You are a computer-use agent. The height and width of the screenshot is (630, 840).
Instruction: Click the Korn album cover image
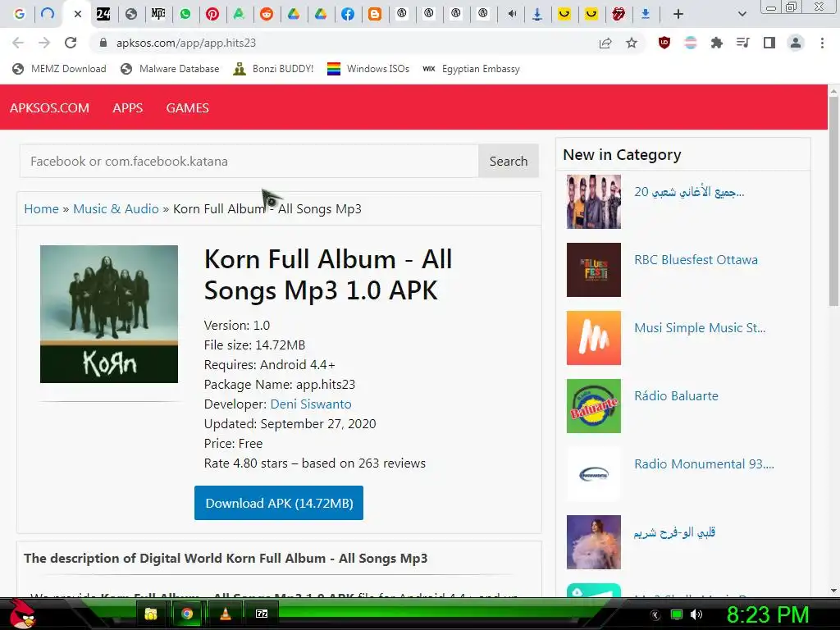[109, 314]
